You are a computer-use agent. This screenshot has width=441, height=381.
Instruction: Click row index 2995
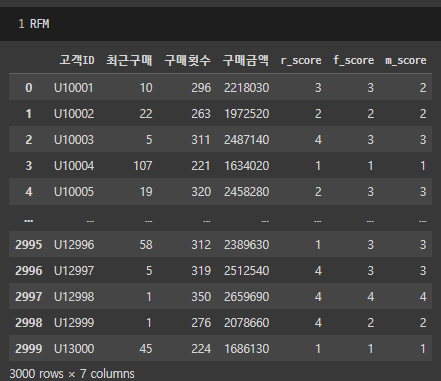(x=29, y=245)
